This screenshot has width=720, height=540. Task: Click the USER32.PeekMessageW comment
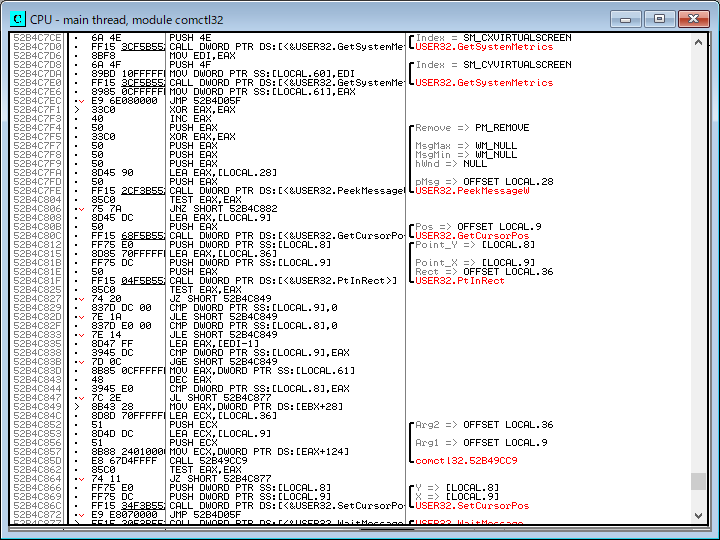[x=472, y=191]
